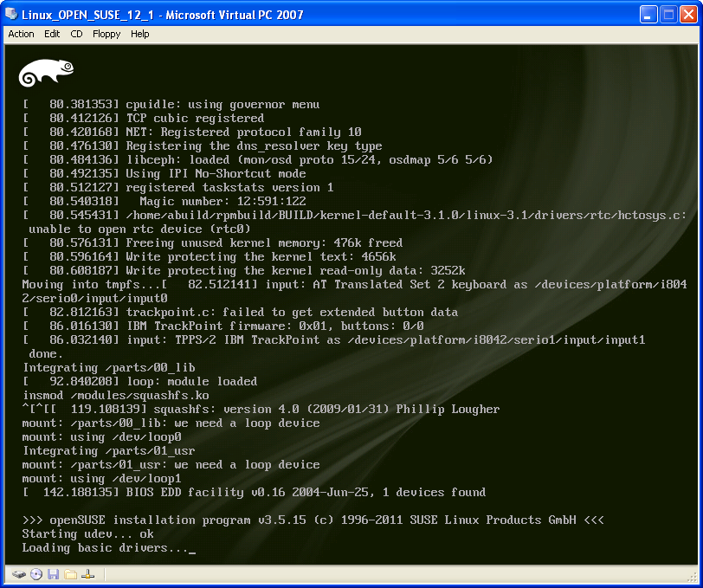Screen dimensions: 703x588
Task: Open the Help menu
Action: (x=140, y=34)
